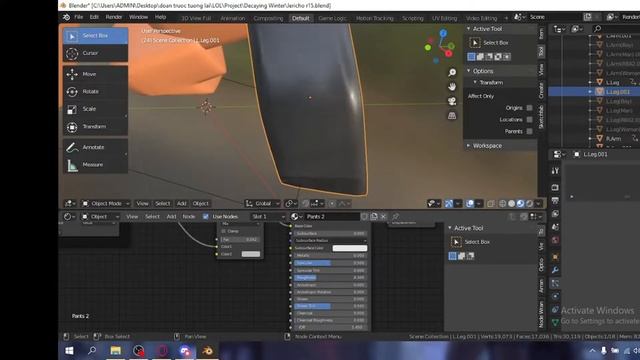Select the Rotate tool

point(95,91)
